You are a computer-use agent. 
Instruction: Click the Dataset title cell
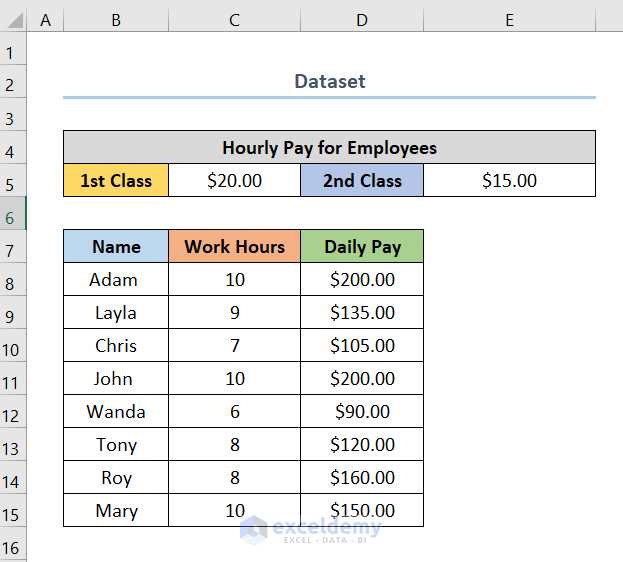[329, 82]
